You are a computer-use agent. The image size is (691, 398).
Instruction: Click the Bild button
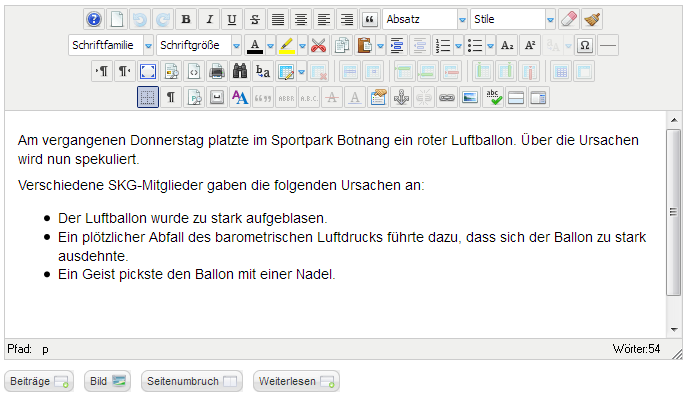click(108, 381)
